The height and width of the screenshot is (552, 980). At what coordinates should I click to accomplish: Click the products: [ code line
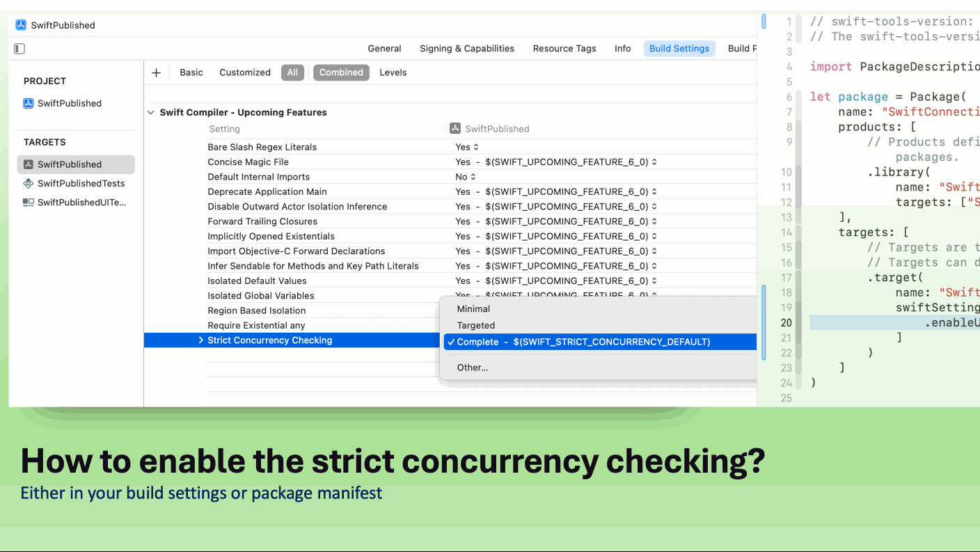click(x=877, y=127)
